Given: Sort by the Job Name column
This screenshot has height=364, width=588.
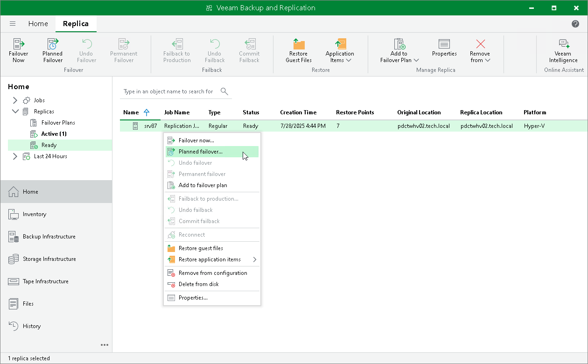Looking at the screenshot, I should pyautogui.click(x=177, y=112).
